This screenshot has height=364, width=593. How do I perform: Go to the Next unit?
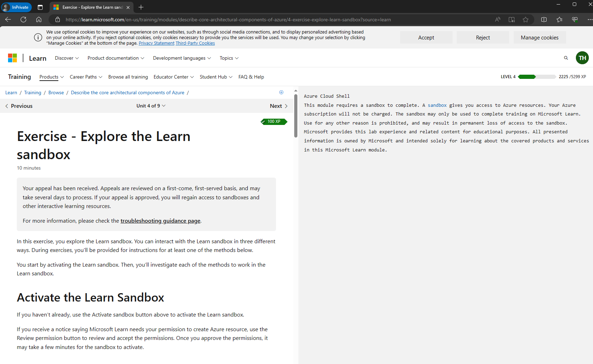pos(279,106)
